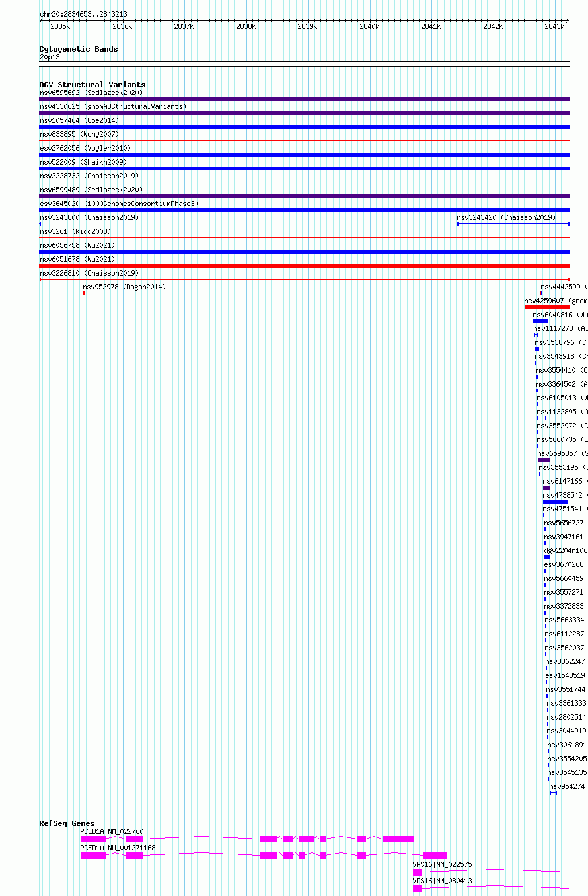Image resolution: width=588 pixels, height=896 pixels.
Task: Open the esv1548519 variant label
Action: click(x=566, y=675)
